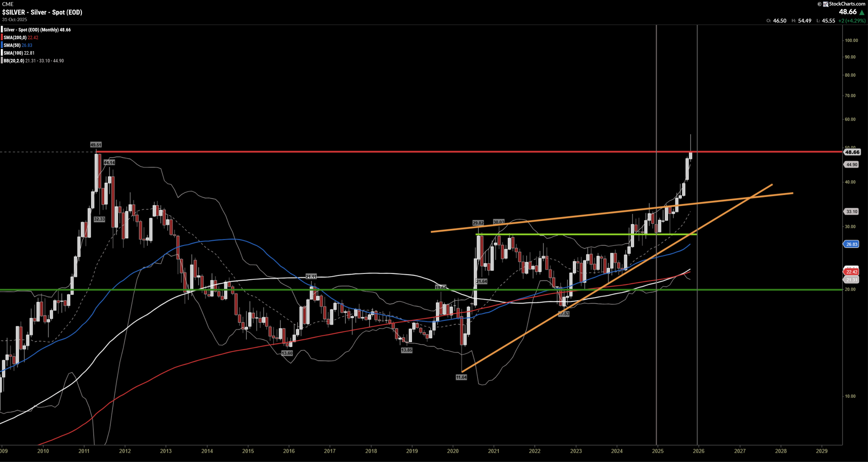Open the StockCharts.com link text
The height and width of the screenshot is (462, 868).
[847, 4]
